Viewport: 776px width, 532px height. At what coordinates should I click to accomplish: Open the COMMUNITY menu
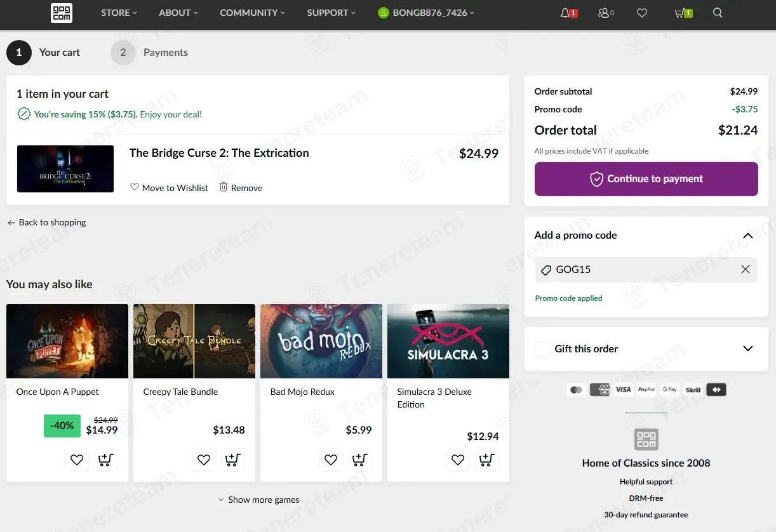pyautogui.click(x=252, y=13)
